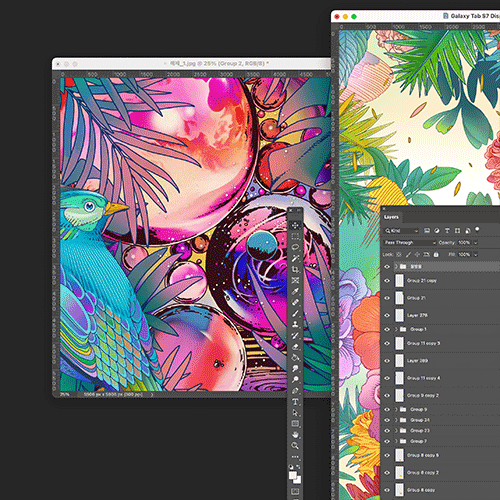Click the filter for type layers button
The height and width of the screenshot is (500, 500).
coord(447,231)
